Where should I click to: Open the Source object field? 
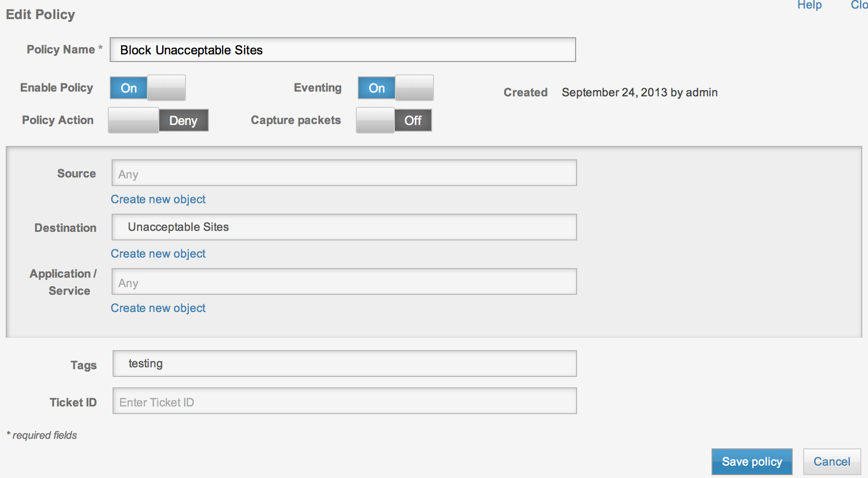[344, 173]
